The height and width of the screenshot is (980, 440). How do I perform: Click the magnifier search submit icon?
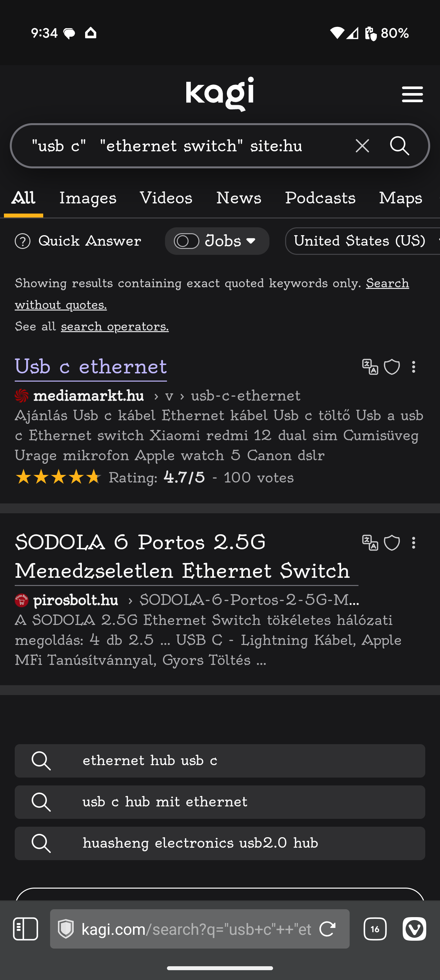pos(399,146)
